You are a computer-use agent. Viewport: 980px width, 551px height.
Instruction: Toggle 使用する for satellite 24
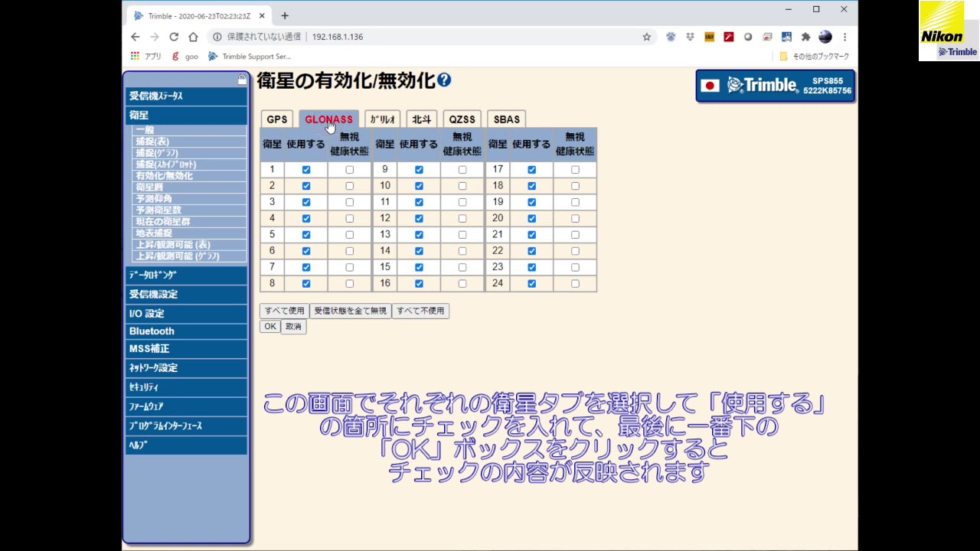point(531,284)
